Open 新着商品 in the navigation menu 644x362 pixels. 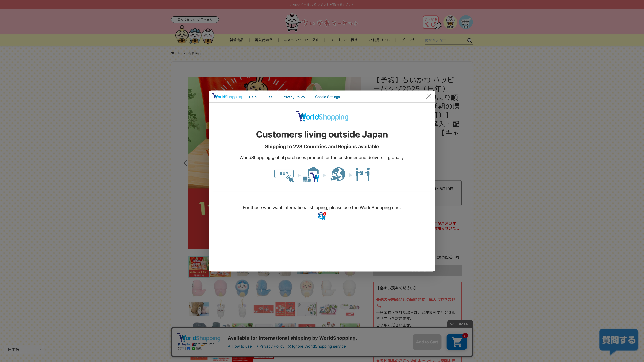pyautogui.click(x=236, y=40)
